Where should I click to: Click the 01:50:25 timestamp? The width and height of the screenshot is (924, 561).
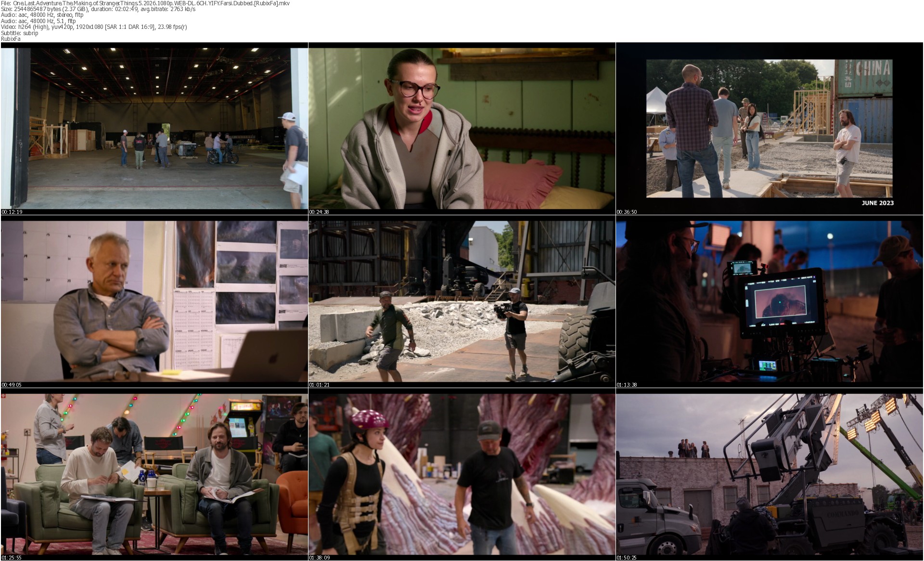(x=627, y=558)
